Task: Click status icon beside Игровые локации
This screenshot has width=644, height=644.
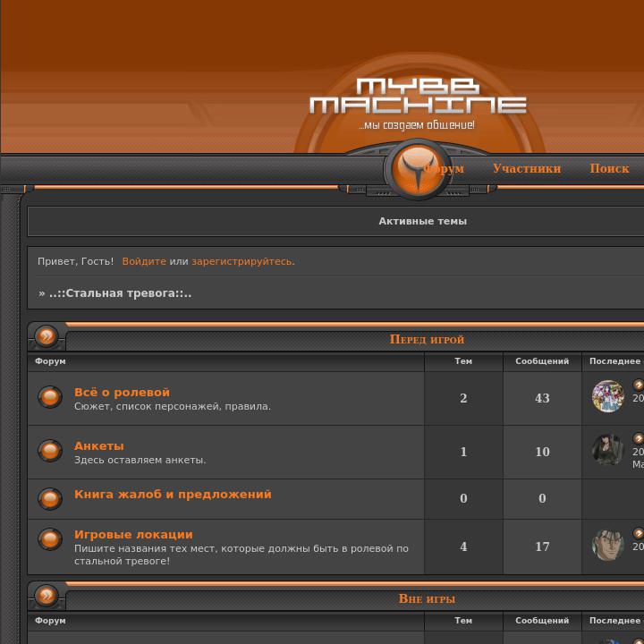Action: point(50,538)
